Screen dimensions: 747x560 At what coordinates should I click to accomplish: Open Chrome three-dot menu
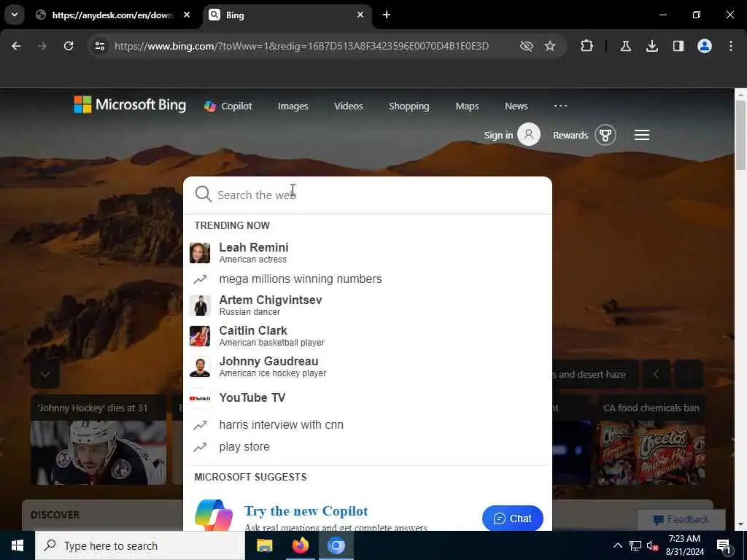pyautogui.click(x=731, y=46)
